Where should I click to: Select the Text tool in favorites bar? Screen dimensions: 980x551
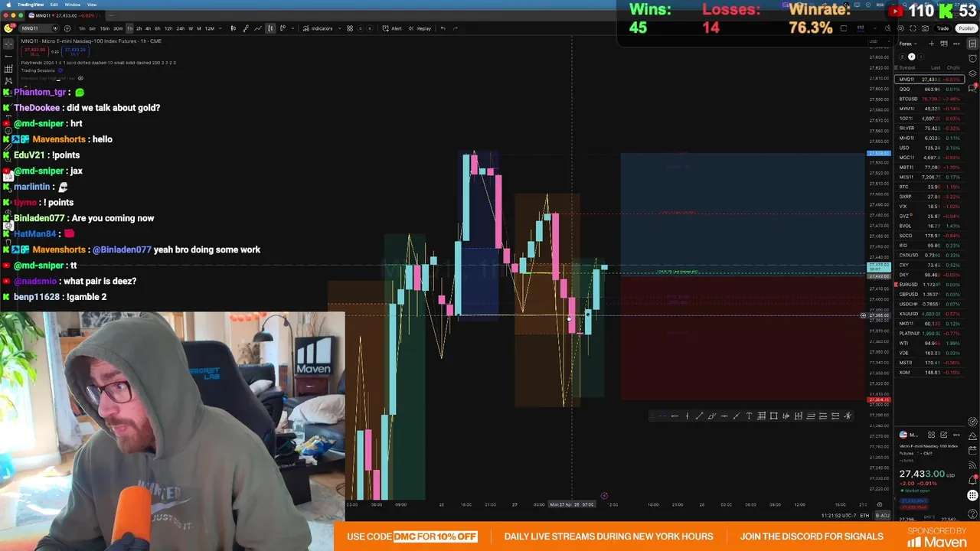[749, 416]
